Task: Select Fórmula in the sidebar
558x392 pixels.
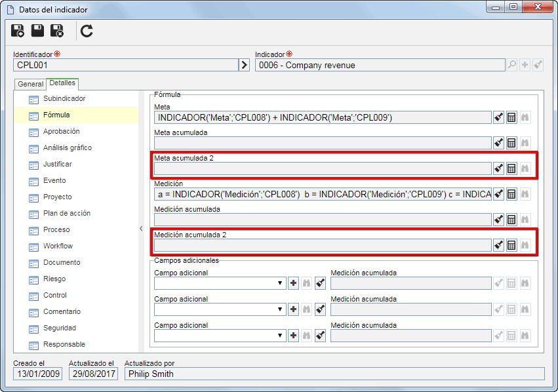Action: (x=56, y=115)
